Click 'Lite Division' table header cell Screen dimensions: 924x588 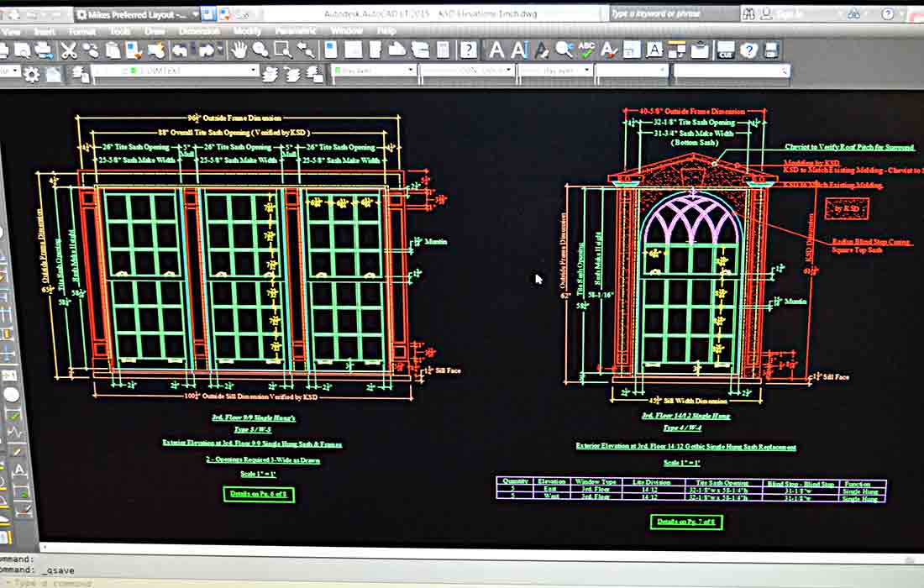(x=652, y=482)
